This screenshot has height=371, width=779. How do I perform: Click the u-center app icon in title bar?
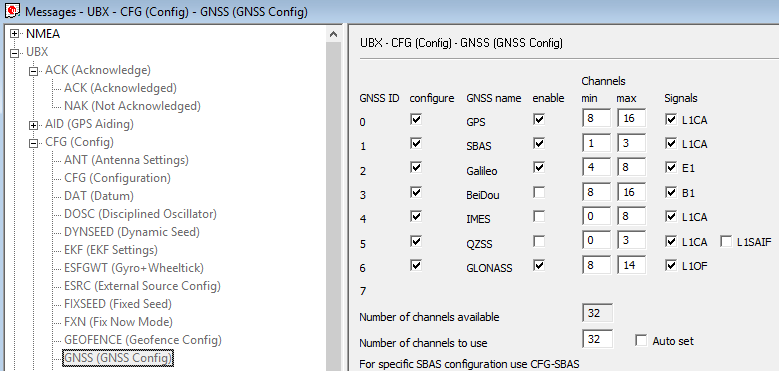tap(12, 10)
